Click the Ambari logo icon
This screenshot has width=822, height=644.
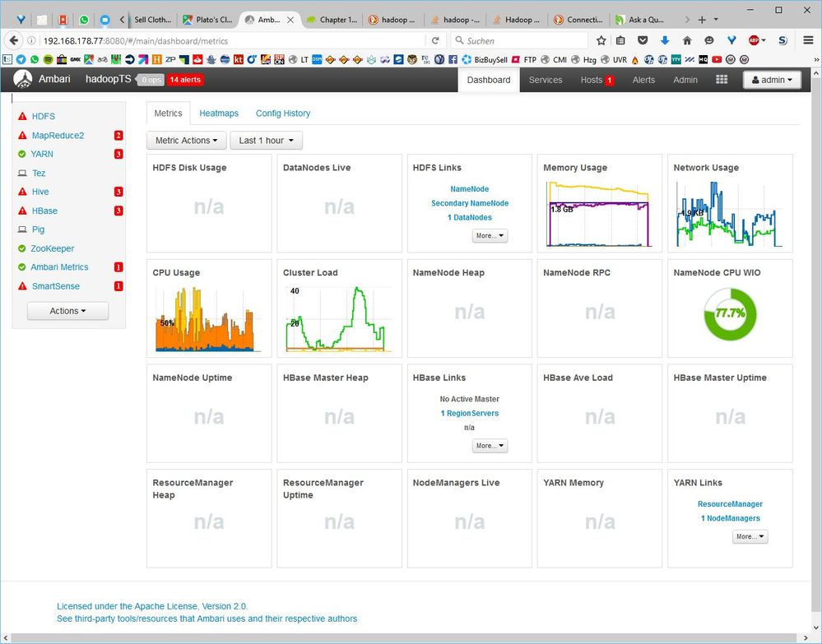click(x=23, y=80)
